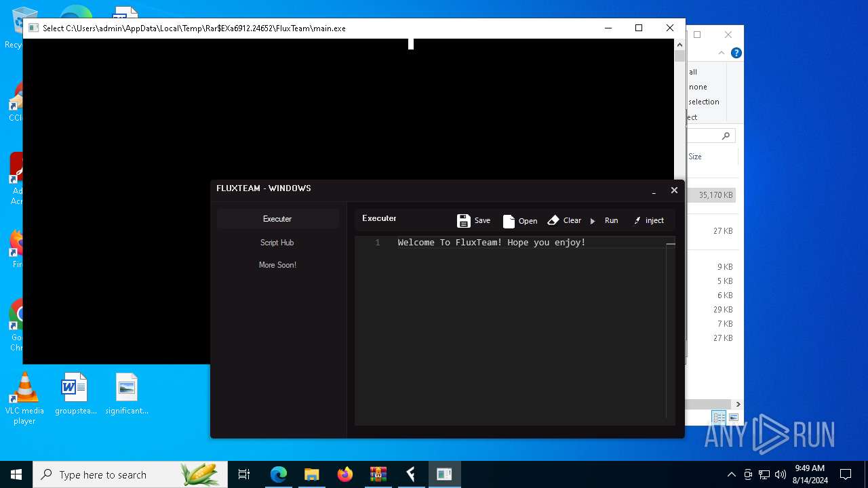Close the FluxTeam window
Viewport: 868px width, 488px height.
(x=674, y=190)
